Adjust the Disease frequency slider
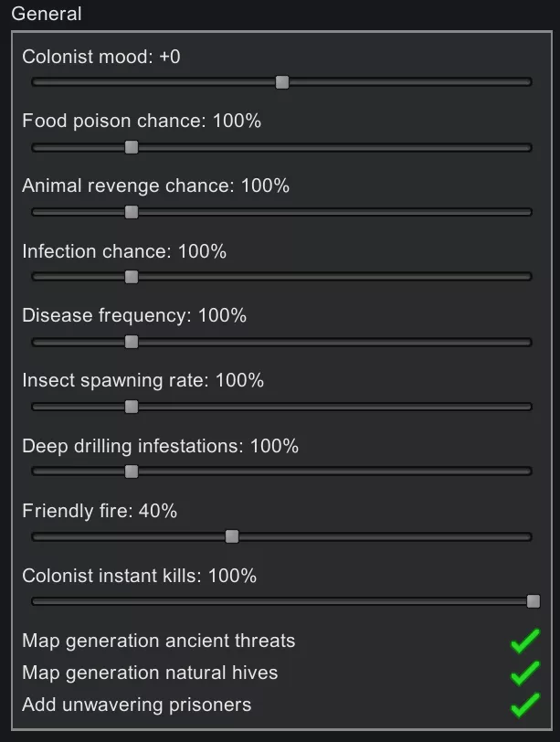Image resolution: width=560 pixels, height=742 pixels. [131, 341]
